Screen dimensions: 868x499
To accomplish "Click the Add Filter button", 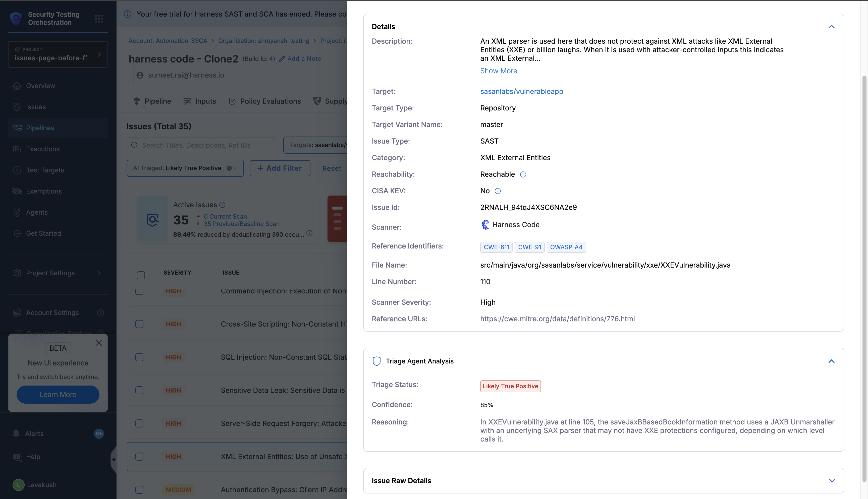I will [280, 168].
